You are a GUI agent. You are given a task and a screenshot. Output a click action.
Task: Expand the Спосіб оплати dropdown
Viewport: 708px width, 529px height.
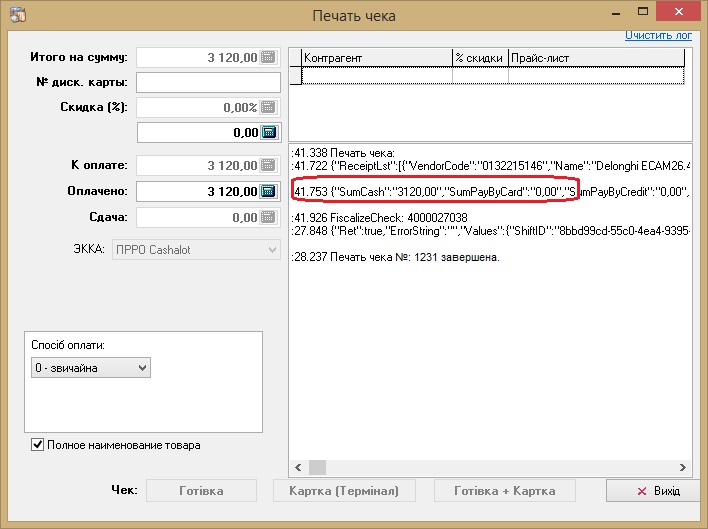pyautogui.click(x=142, y=369)
